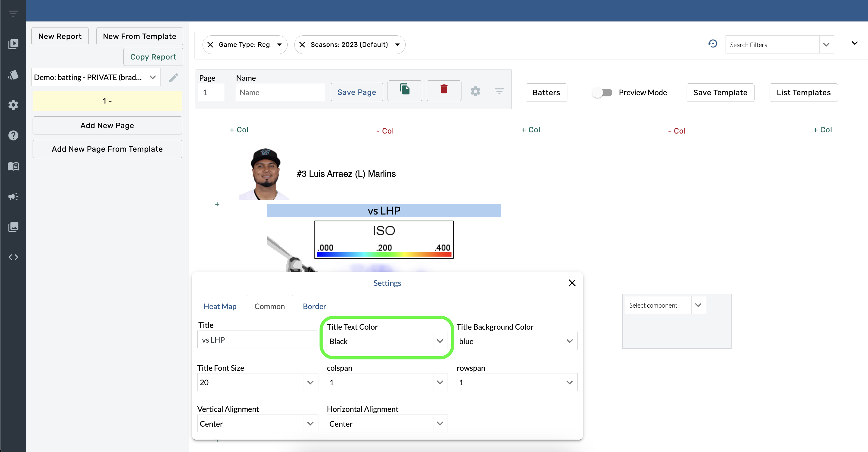This screenshot has height=452, width=868.
Task: Expand Title Background Color dropdown
Action: coord(570,341)
